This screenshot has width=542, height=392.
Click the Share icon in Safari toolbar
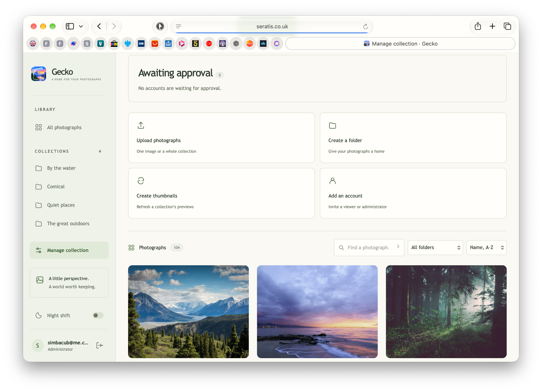pos(478,26)
